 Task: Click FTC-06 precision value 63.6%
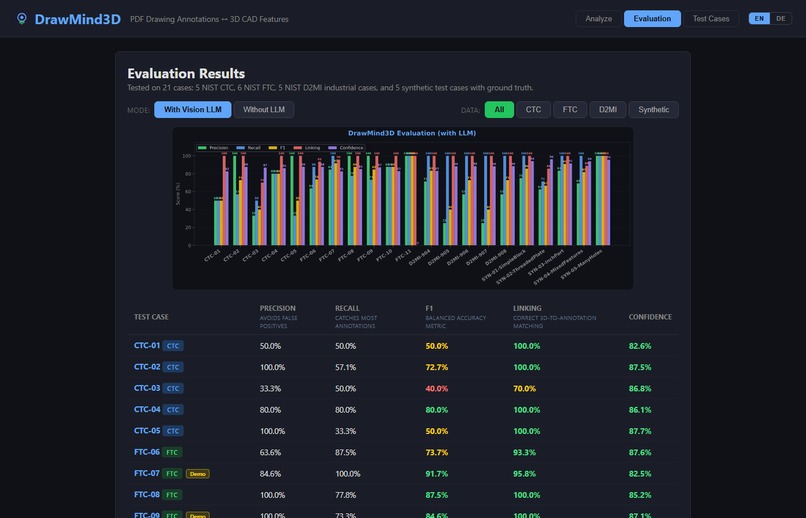point(270,453)
